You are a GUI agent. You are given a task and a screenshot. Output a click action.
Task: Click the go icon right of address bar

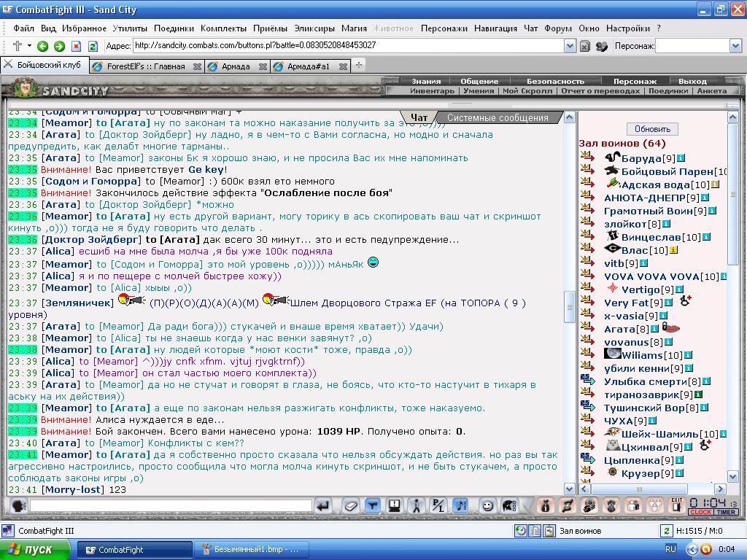pyautogui.click(x=585, y=46)
